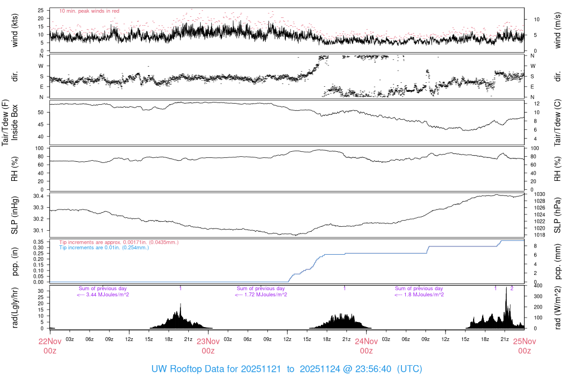This screenshot has height=392, width=574.
Task: Click the 'wind (m/s)' axis label
Action: click(x=557, y=30)
